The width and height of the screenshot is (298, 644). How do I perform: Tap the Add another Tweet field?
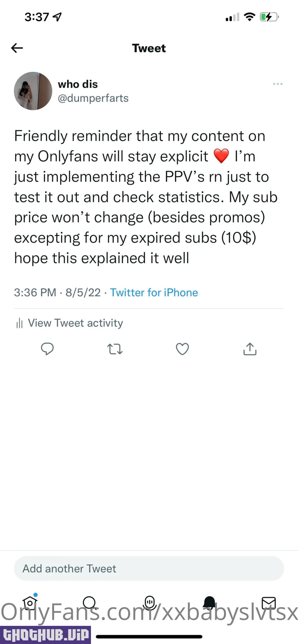click(x=149, y=569)
